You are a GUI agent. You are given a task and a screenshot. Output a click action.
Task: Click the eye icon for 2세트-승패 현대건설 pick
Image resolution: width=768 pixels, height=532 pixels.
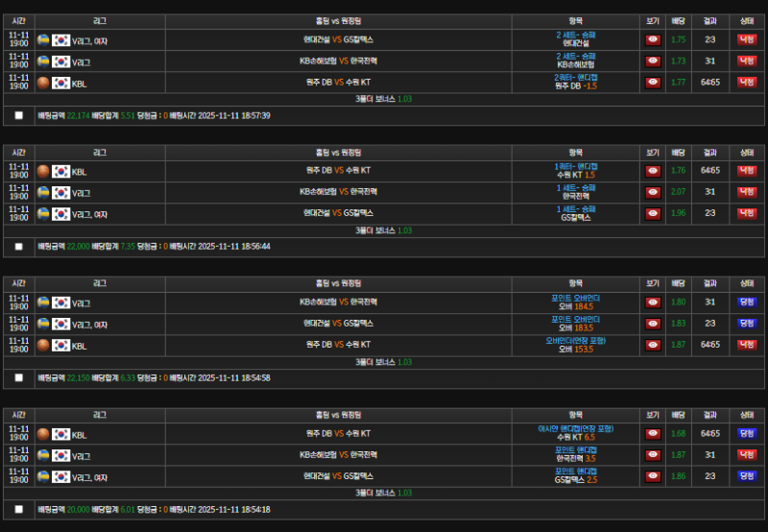click(653, 40)
